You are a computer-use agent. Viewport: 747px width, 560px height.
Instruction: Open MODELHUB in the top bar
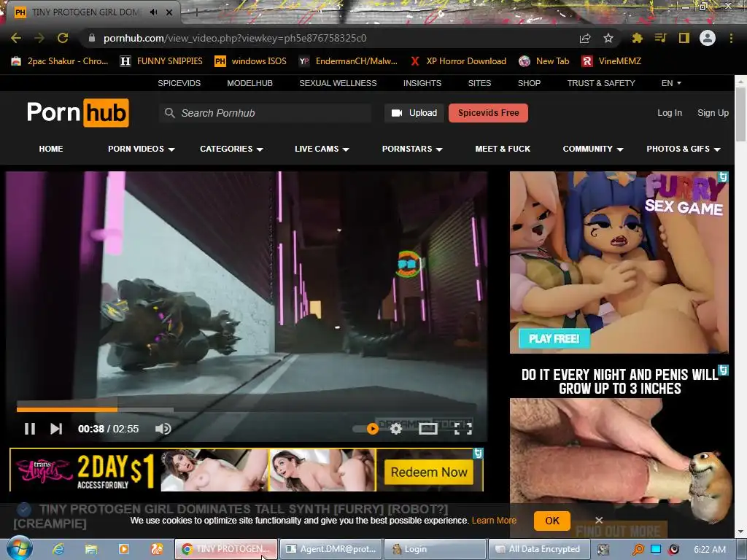[x=249, y=83]
